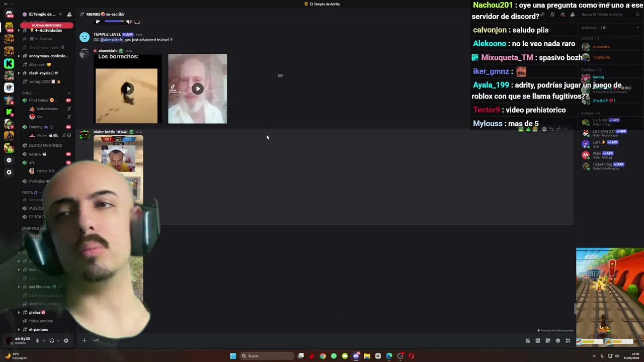Image resolution: width=644 pixels, height=362 pixels.
Task: Click the attachment plus icon in message bar
Action: tap(85, 340)
